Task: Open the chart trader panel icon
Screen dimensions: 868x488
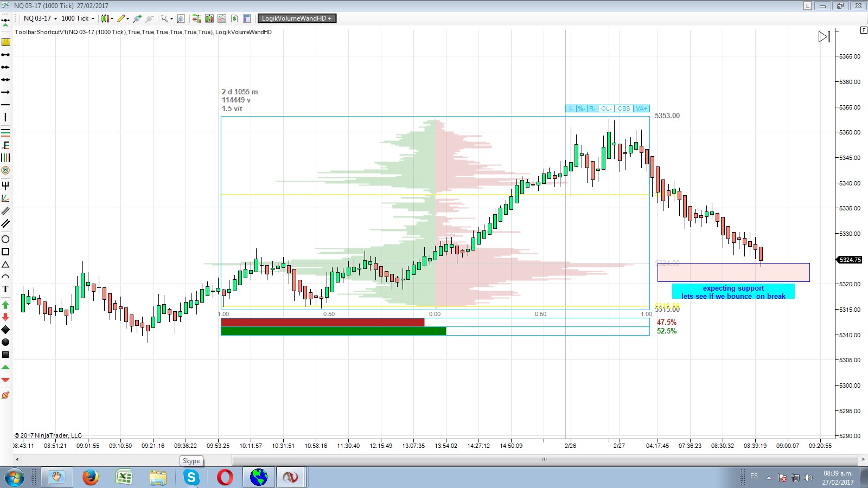Action: pos(196,18)
